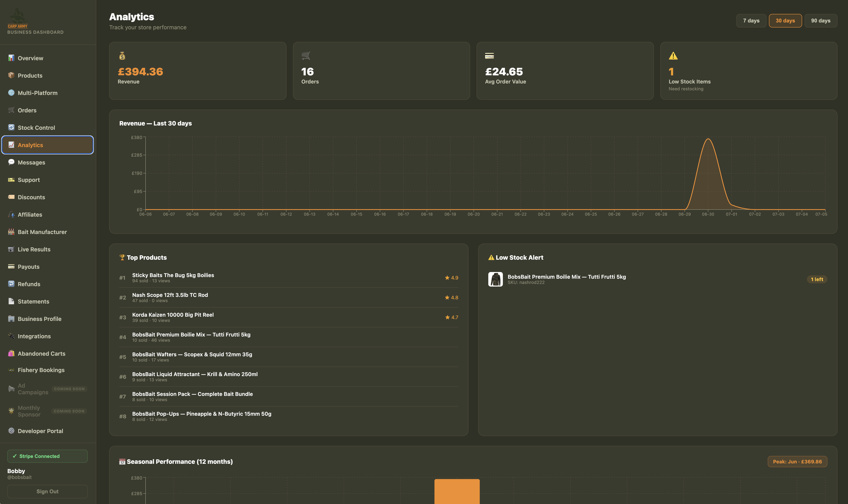The height and width of the screenshot is (504, 848).
Task: Open Nash Scope 12ft 3.5lb TC Rod
Action: click(x=289, y=297)
